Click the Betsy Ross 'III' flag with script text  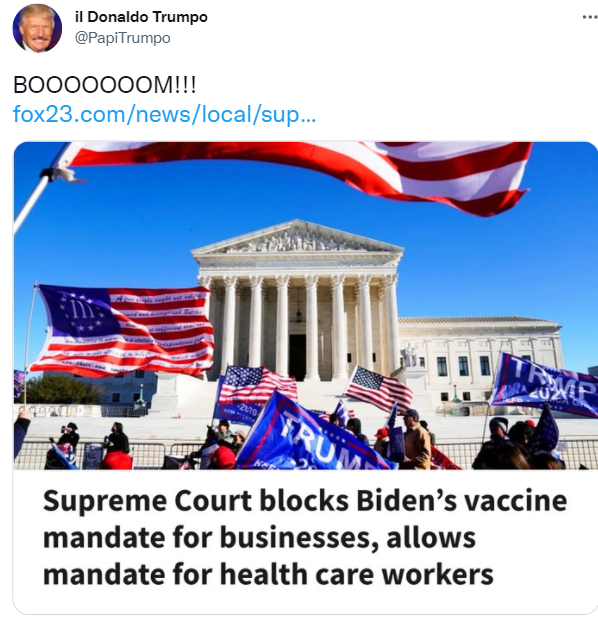pos(123,331)
